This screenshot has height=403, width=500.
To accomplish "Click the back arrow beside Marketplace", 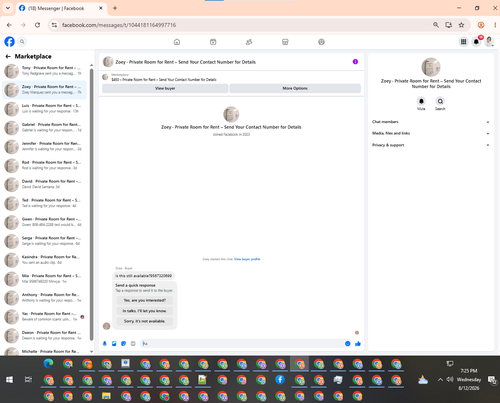I will point(8,56).
